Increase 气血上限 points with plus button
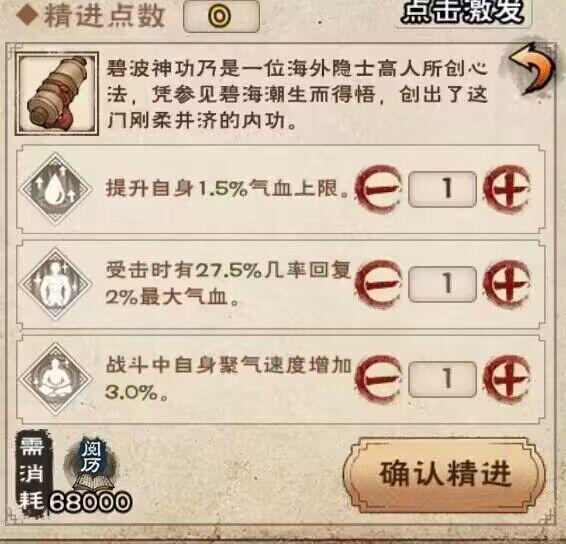The width and height of the screenshot is (566, 544). (507, 188)
